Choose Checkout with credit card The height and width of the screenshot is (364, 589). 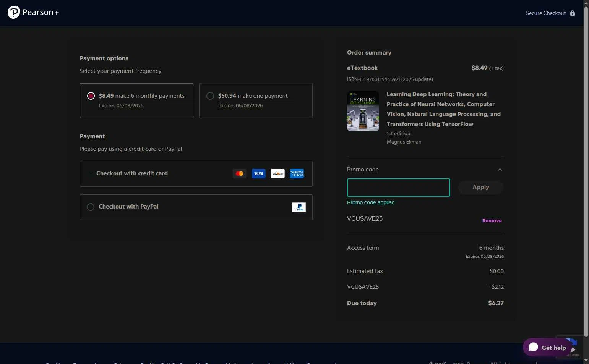[196, 174]
